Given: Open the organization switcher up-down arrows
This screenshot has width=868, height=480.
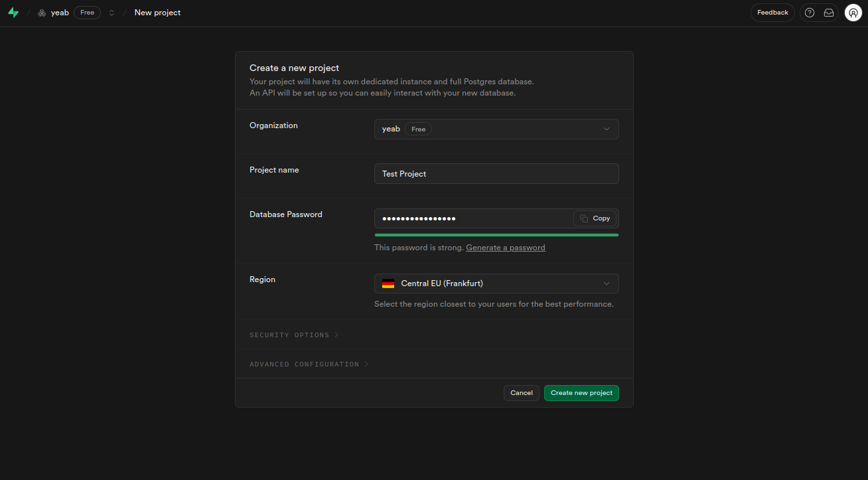Looking at the screenshot, I should 111,13.
